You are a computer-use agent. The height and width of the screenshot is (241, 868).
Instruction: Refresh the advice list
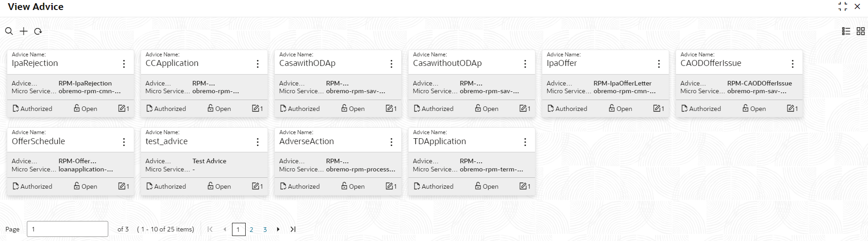click(38, 31)
